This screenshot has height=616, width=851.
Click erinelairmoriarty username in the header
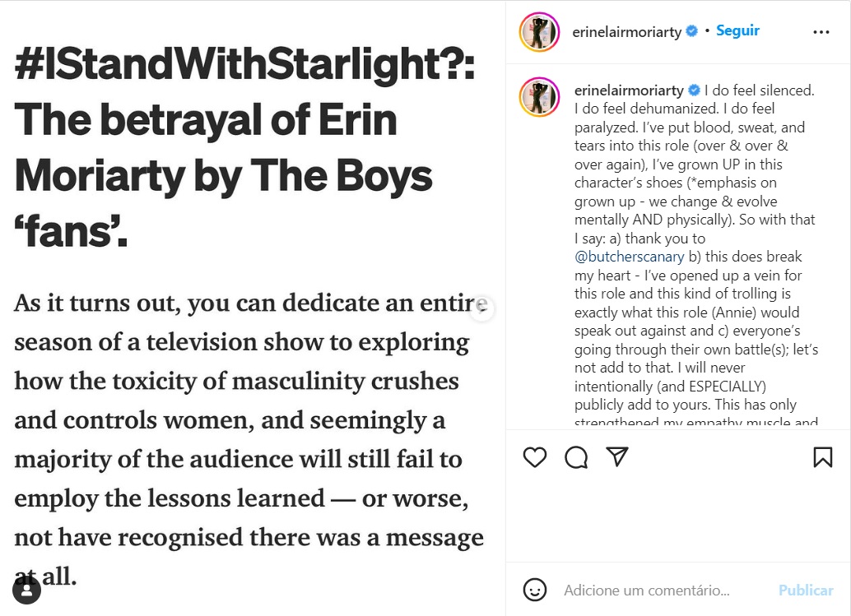tap(626, 32)
